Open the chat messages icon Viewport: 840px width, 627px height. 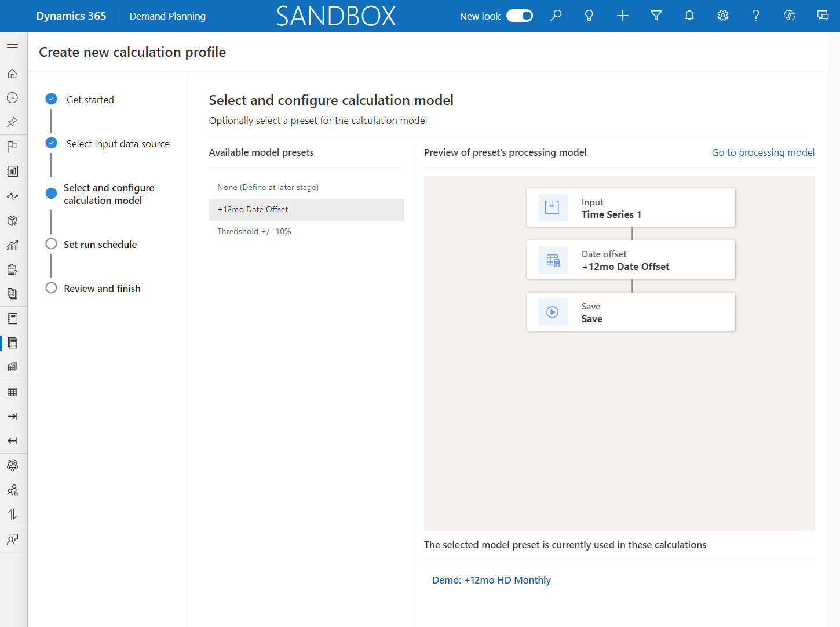823,16
